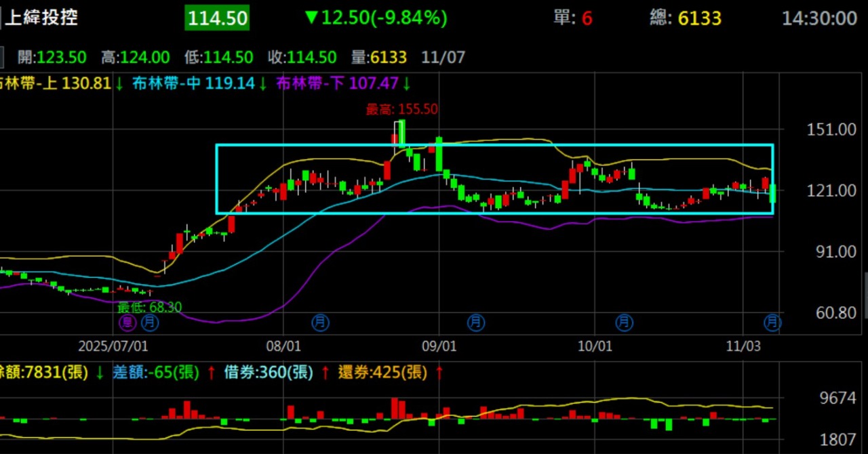Viewport: 868px width, 454px height.
Task: Click the 息 dividend marker on the timeline
Action: pyautogui.click(x=127, y=322)
